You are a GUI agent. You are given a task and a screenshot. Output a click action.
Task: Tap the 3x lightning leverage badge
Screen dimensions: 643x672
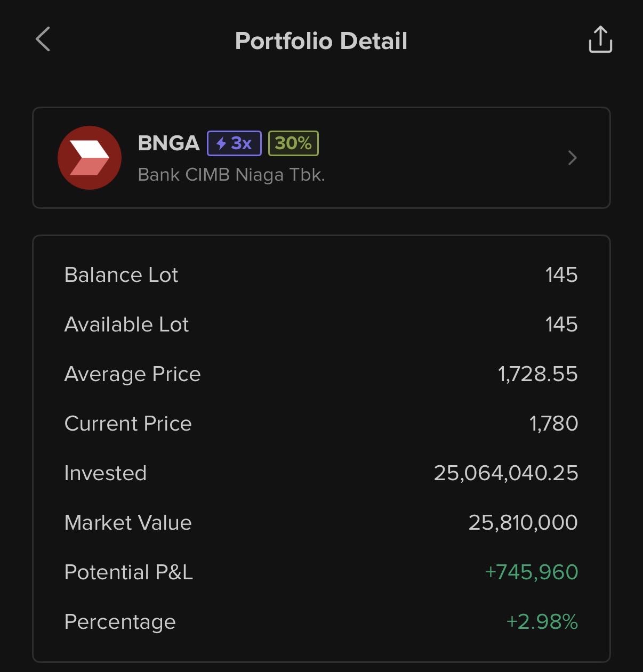(x=234, y=143)
